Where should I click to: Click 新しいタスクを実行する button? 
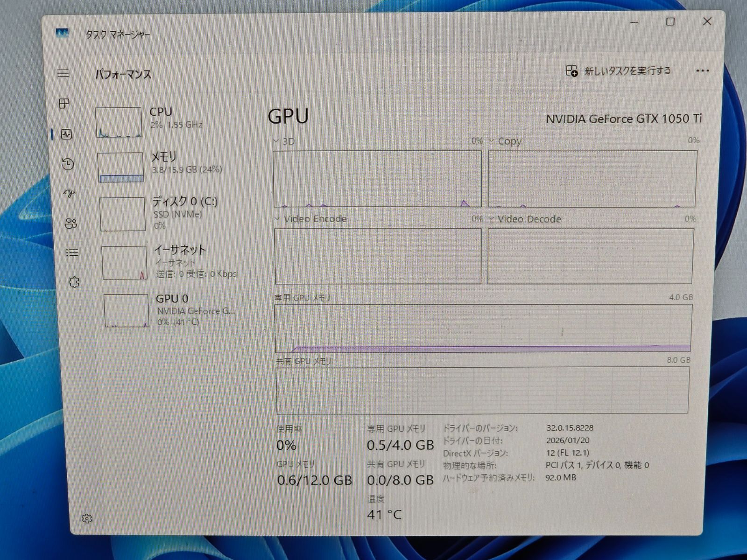point(618,71)
